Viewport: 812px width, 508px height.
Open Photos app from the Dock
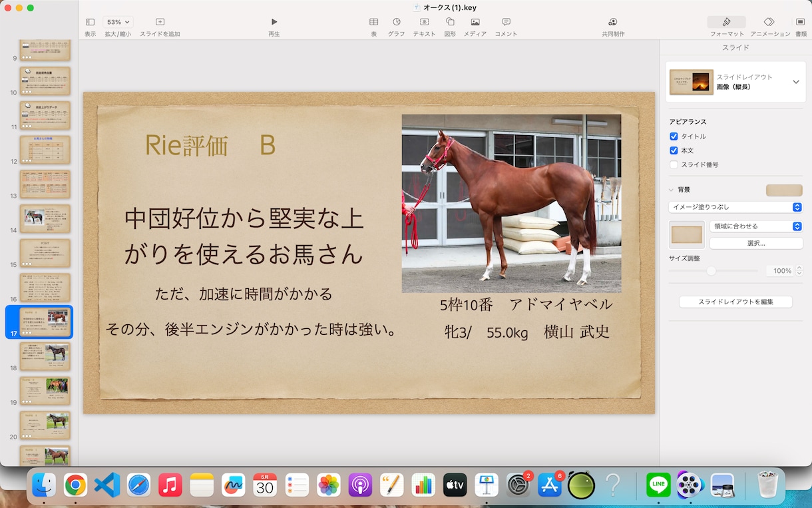point(329,485)
